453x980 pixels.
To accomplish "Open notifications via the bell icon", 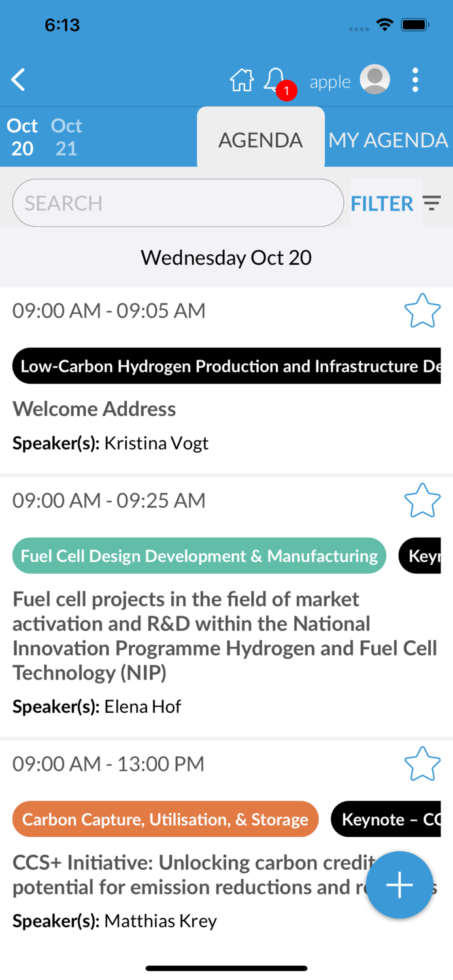I will [275, 78].
